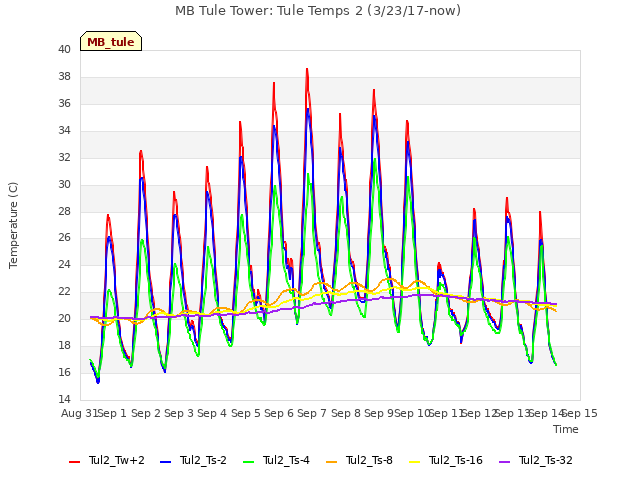
Task: Click the red peak on Sep 9 near 37
Action: (373, 90)
